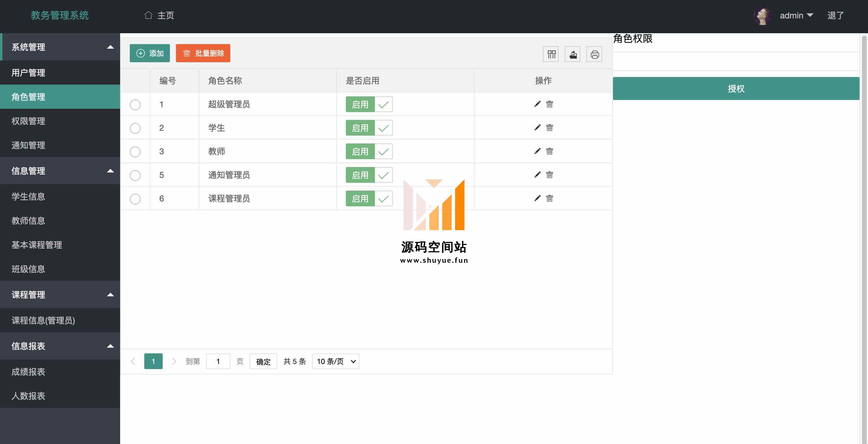Open 基本课程管理 in sidebar
Screen dimensions: 868x444
60,245
